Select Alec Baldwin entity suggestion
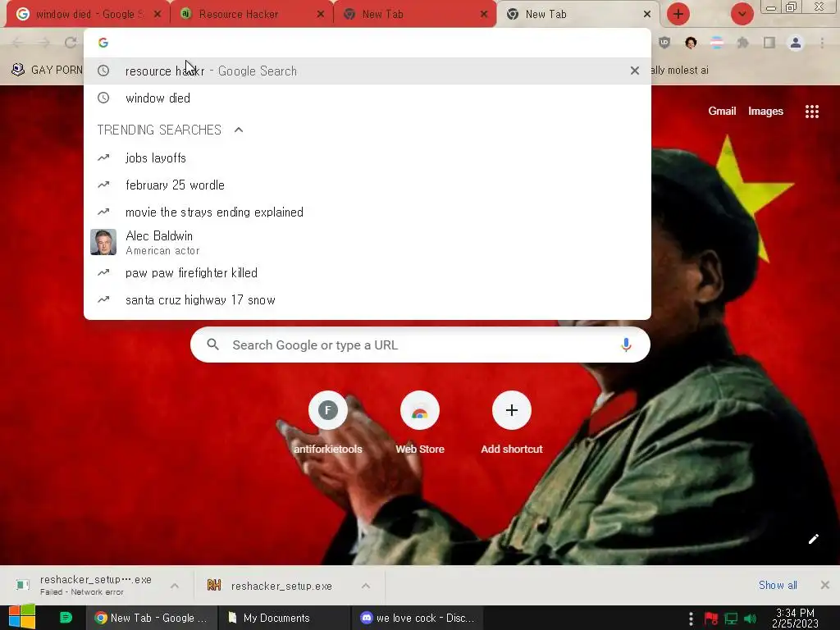Image resolution: width=840 pixels, height=630 pixels. point(367,242)
